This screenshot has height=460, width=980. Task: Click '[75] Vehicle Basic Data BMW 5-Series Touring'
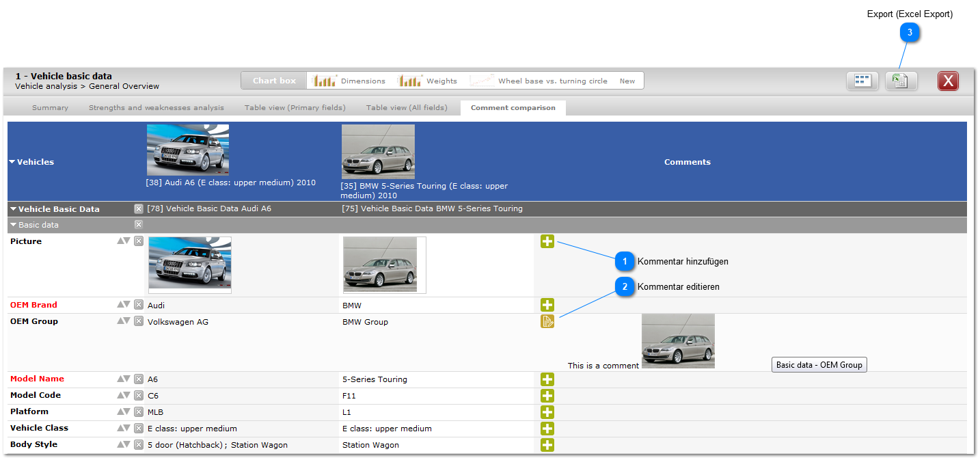(x=433, y=209)
